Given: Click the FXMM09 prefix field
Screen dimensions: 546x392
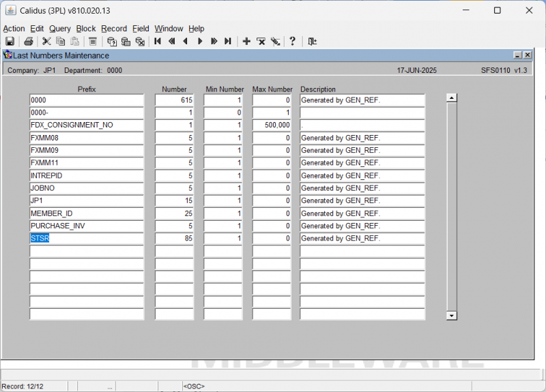Looking at the screenshot, I should point(87,151).
